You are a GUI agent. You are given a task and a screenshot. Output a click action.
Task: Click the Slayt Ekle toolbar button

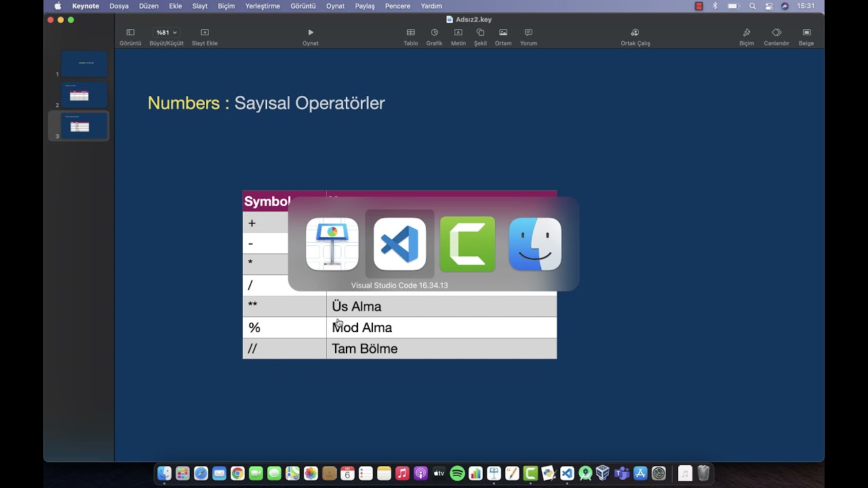(x=205, y=37)
